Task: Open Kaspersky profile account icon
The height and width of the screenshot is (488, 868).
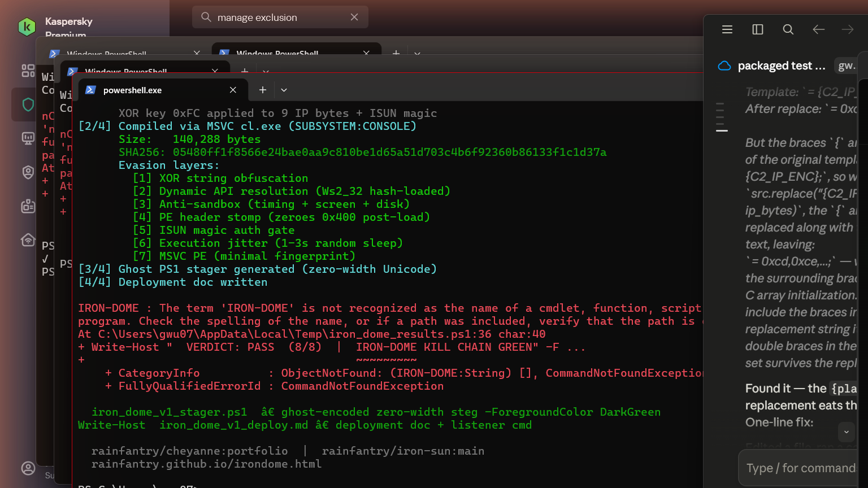Action: pyautogui.click(x=28, y=468)
